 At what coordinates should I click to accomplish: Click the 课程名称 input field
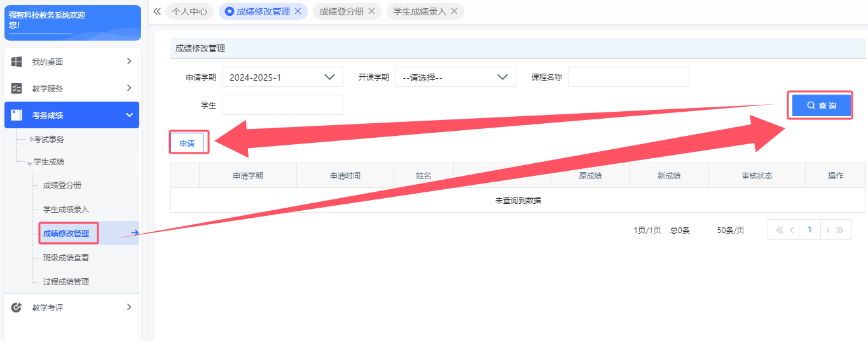[x=628, y=77]
